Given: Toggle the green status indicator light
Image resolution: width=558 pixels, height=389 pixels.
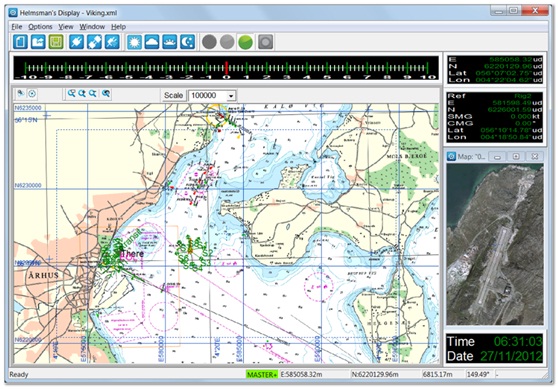Looking at the screenshot, I should point(246,42).
